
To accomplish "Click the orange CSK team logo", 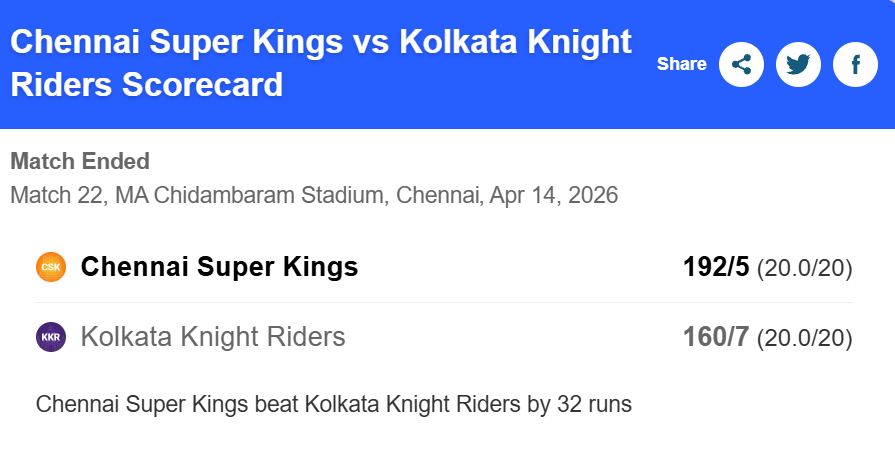I will pyautogui.click(x=51, y=267).
